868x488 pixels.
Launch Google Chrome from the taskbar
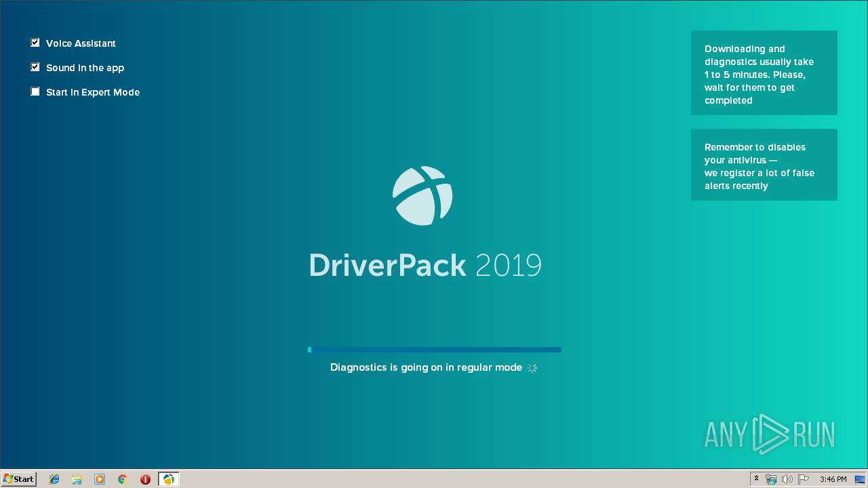123,479
